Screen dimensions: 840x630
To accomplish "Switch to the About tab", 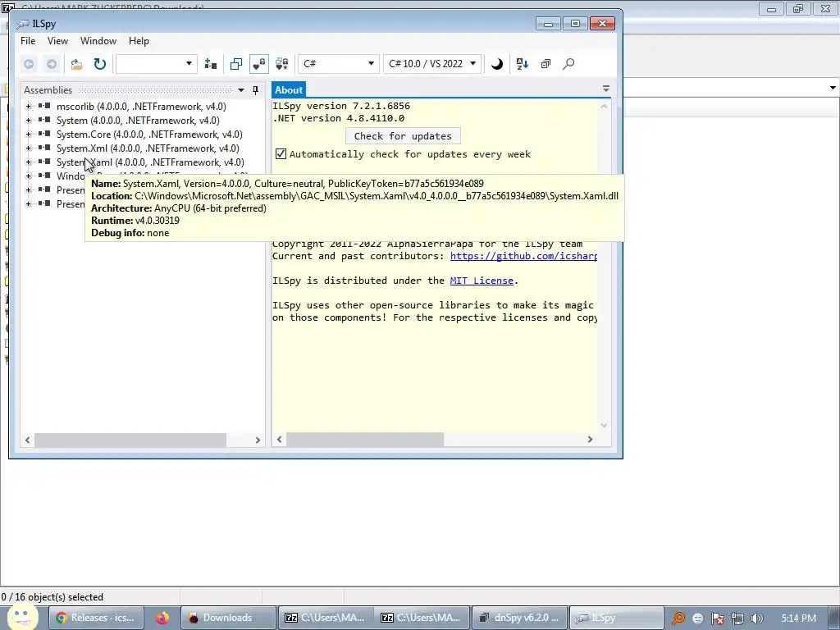I will (x=289, y=90).
